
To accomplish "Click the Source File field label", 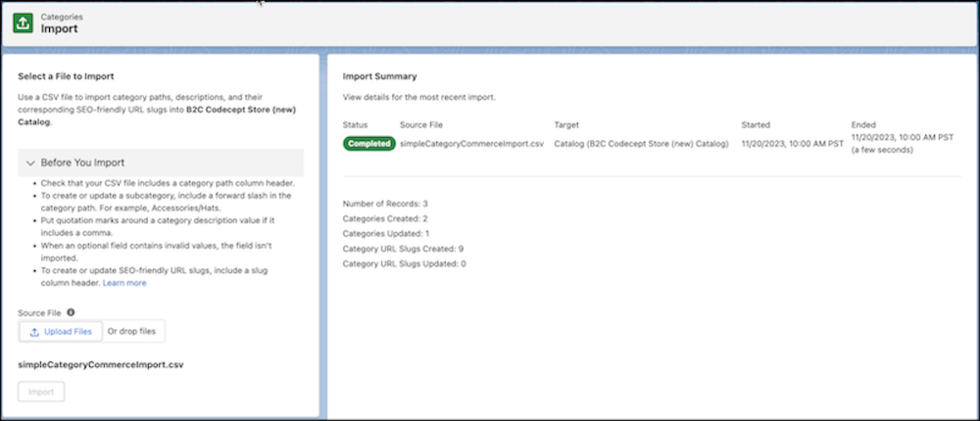I will [39, 313].
